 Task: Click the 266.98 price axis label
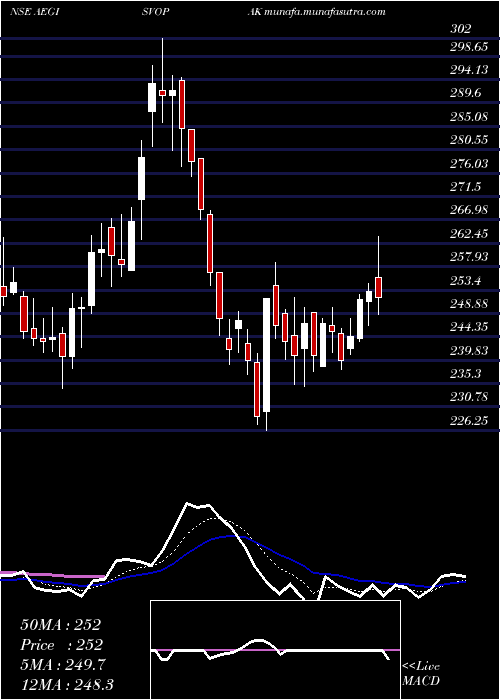pyautogui.click(x=469, y=210)
